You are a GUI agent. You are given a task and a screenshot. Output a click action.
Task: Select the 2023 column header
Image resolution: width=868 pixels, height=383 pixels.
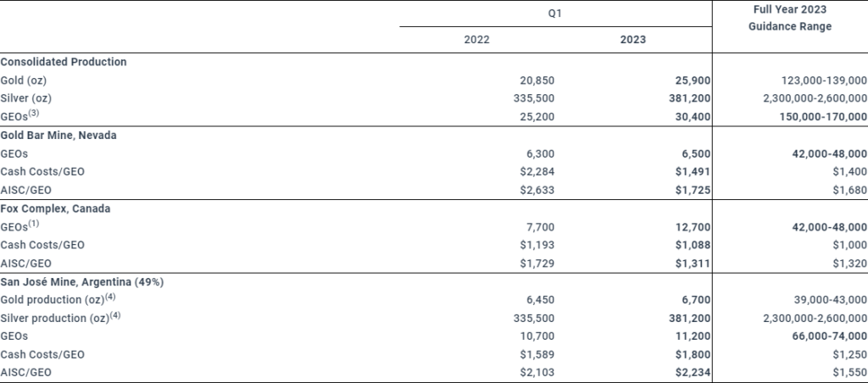tap(633, 40)
